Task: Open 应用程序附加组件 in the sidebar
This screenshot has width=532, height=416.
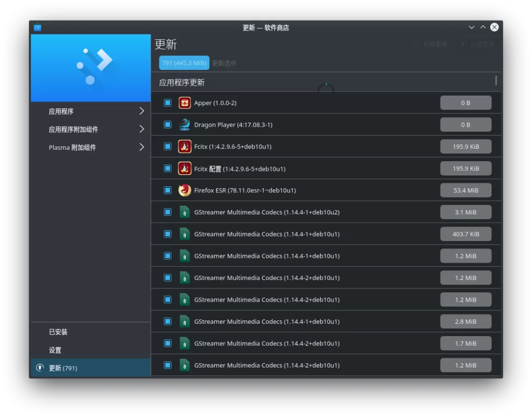Action: coord(91,129)
